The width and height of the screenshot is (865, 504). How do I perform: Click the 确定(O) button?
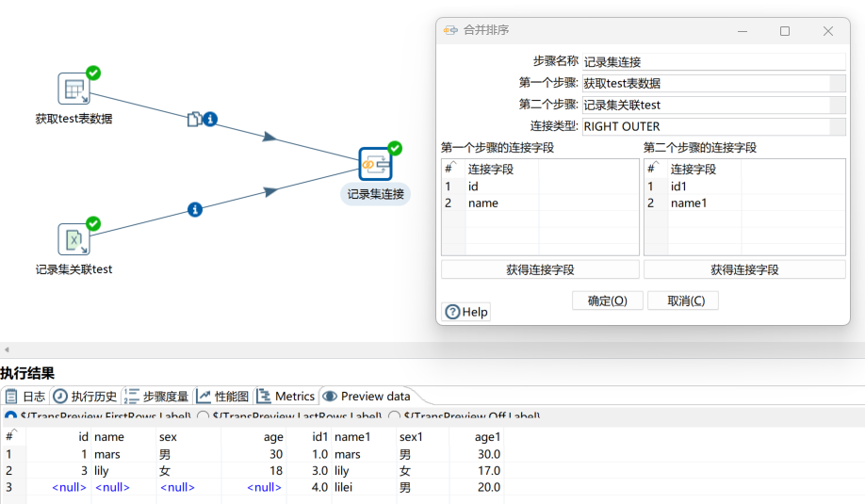pos(607,301)
